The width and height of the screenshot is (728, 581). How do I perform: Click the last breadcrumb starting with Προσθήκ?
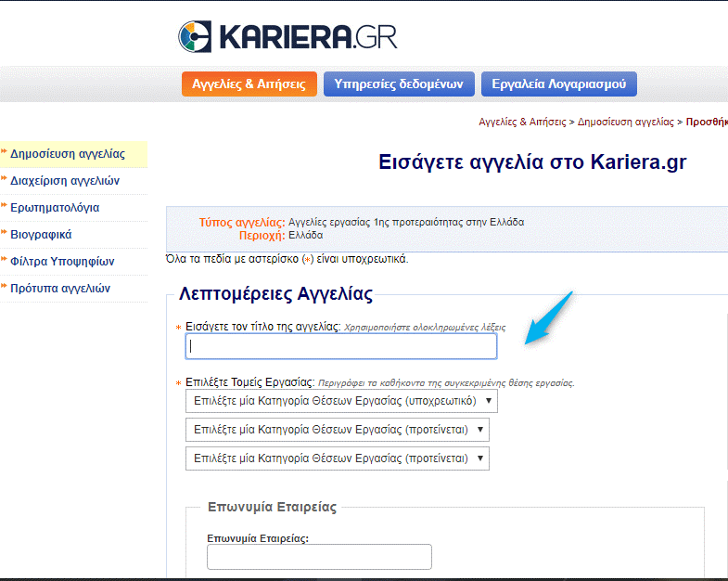click(x=707, y=122)
